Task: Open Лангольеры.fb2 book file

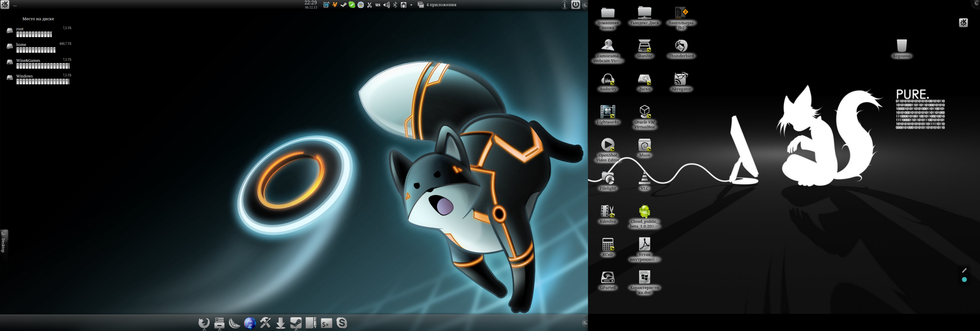Action: pyautogui.click(x=681, y=18)
